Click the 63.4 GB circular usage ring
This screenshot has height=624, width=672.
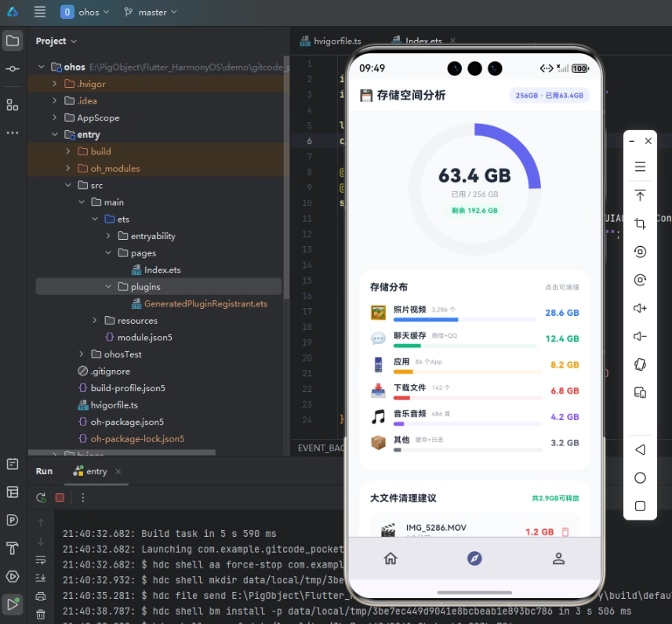pos(474,189)
